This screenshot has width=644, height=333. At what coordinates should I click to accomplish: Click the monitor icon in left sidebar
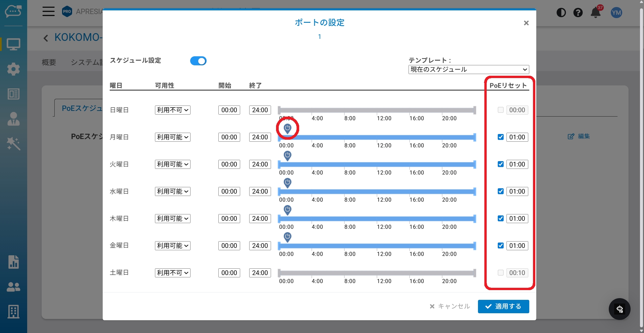coord(13,44)
